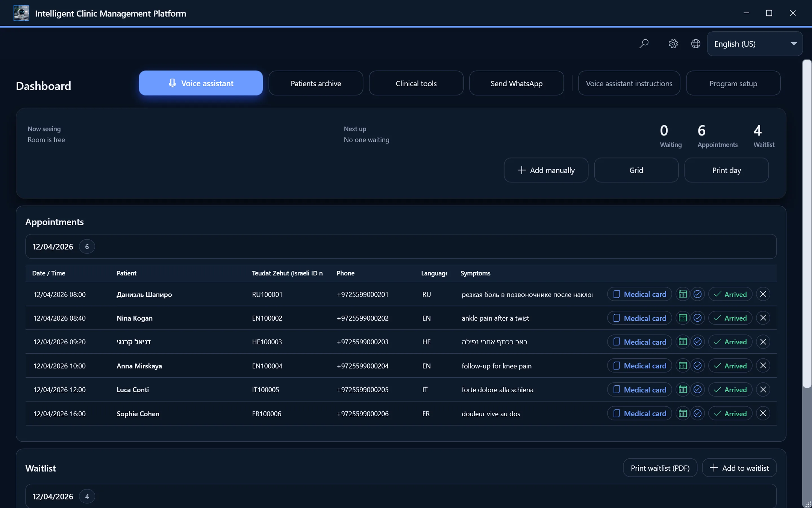The image size is (812, 508).
Task: Click checkmark circle icon for Anna Mirskaya
Action: (697, 365)
